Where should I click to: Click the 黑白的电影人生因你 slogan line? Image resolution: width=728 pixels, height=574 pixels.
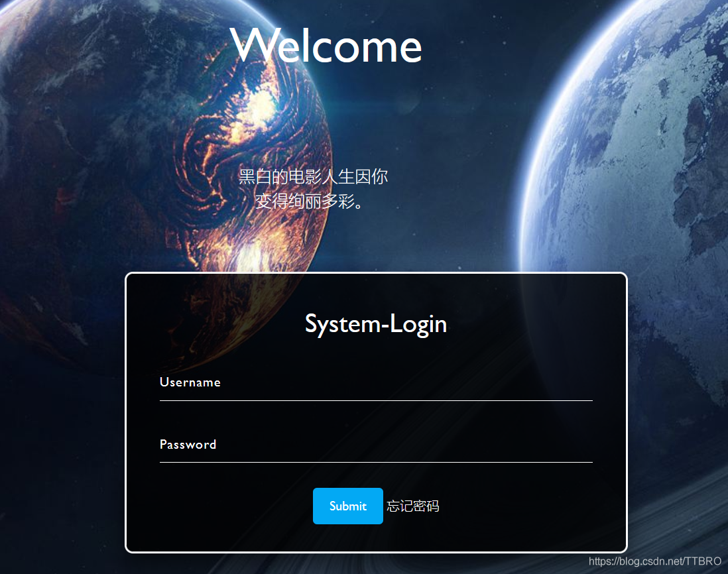point(313,177)
